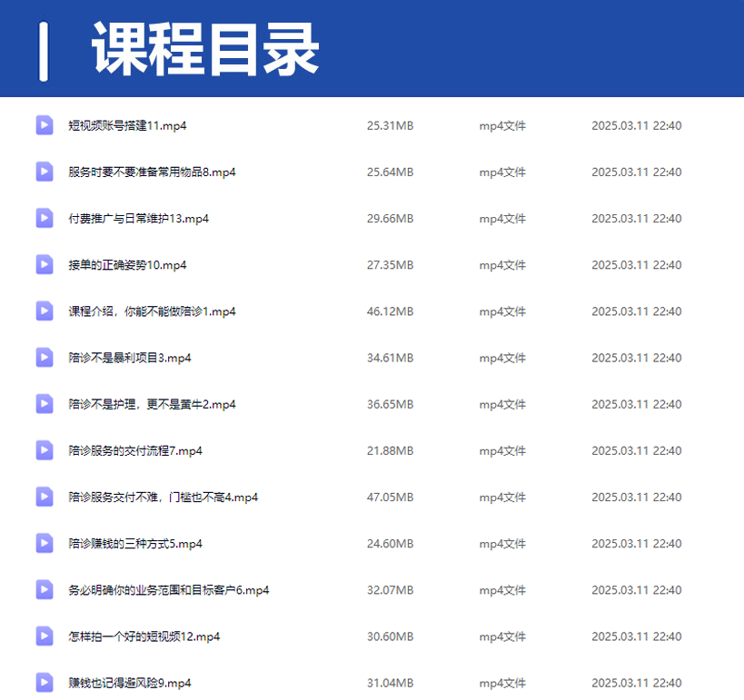
Task: Select file 陪诊赚钱的三种方式5.mp4
Action: point(135,544)
